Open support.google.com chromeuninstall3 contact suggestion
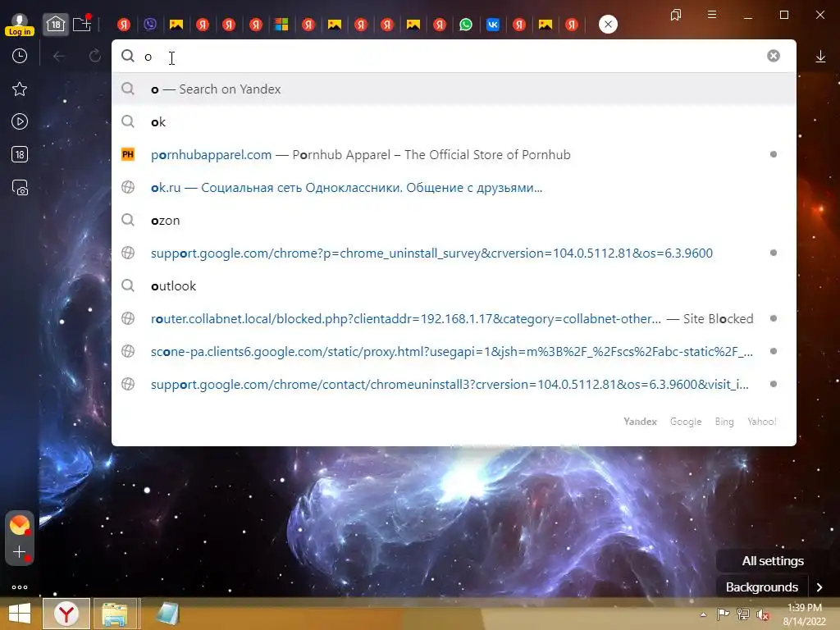The image size is (840, 630). [454, 384]
